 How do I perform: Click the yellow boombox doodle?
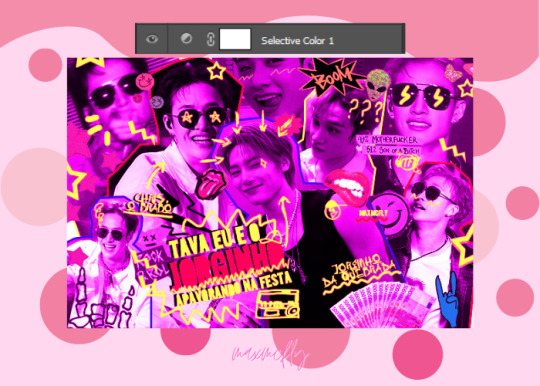click(278, 304)
